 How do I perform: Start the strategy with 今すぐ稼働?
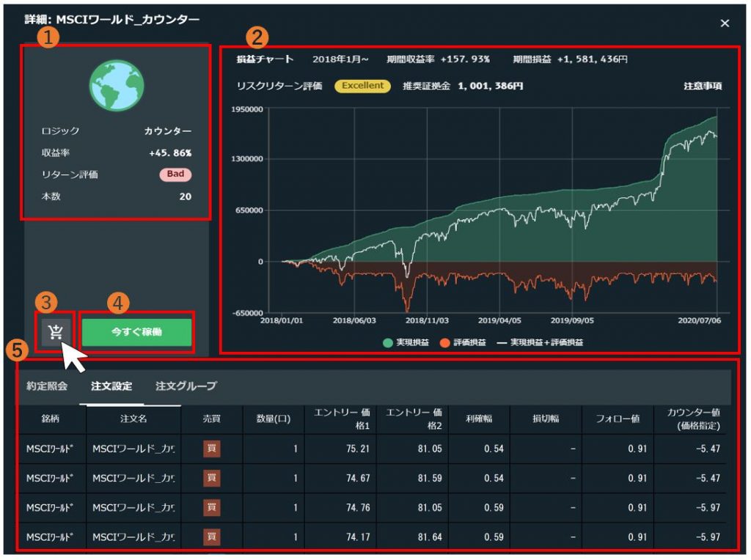pyautogui.click(x=136, y=332)
